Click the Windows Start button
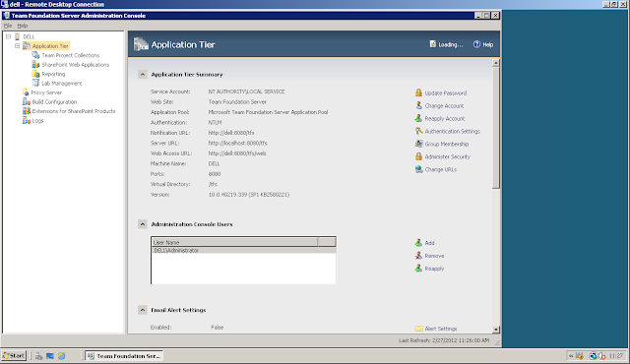This screenshot has height=364, width=630. (14, 355)
